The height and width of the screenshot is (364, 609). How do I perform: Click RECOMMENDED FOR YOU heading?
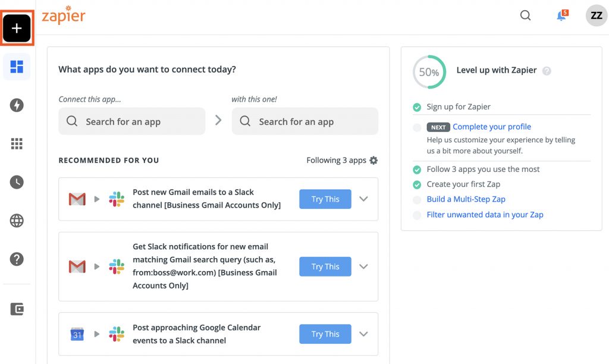pos(109,161)
